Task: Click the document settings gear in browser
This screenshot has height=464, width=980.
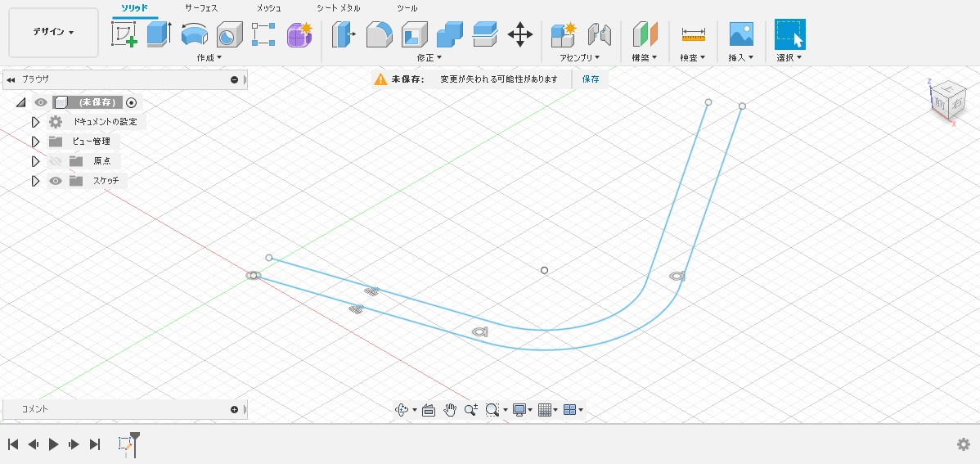Action: click(x=56, y=122)
